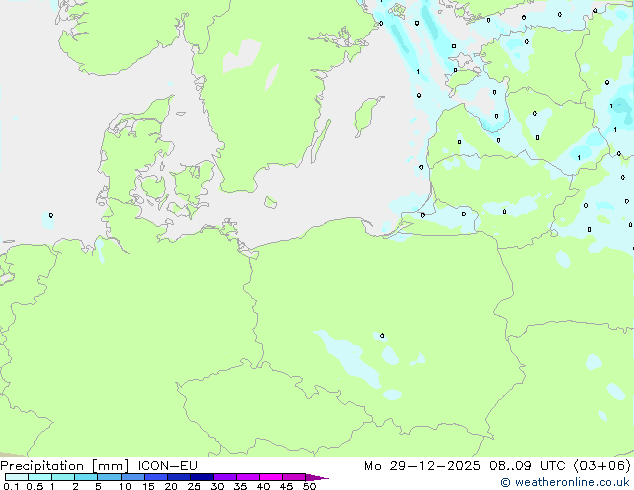Click the 0 value marker in the North Sea
This screenshot has height=490, width=634.
[51, 215]
